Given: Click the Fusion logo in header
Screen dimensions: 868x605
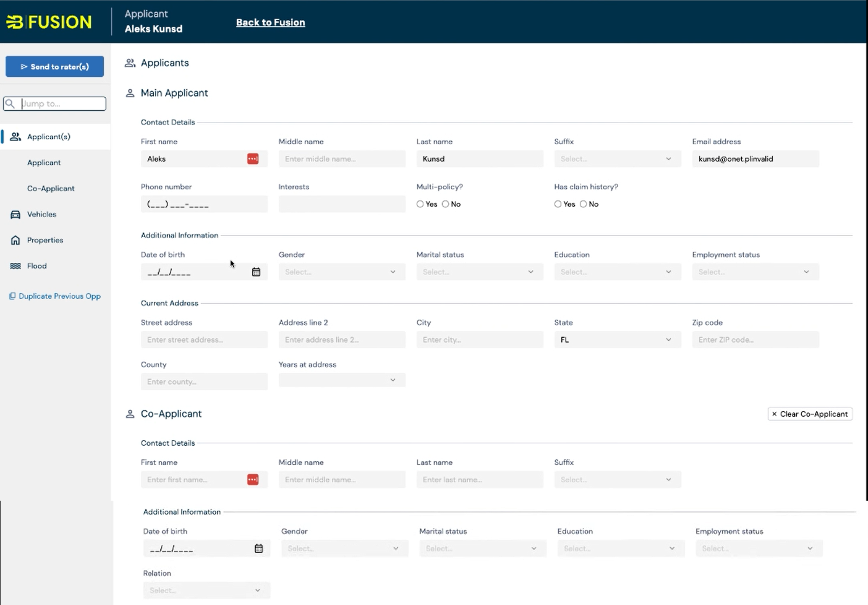Looking at the screenshot, I should pos(49,22).
